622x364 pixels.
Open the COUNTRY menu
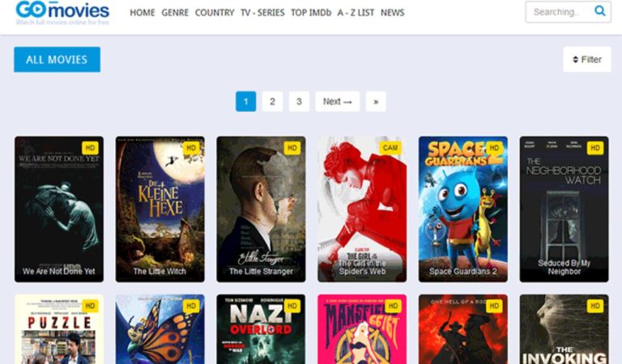click(215, 13)
